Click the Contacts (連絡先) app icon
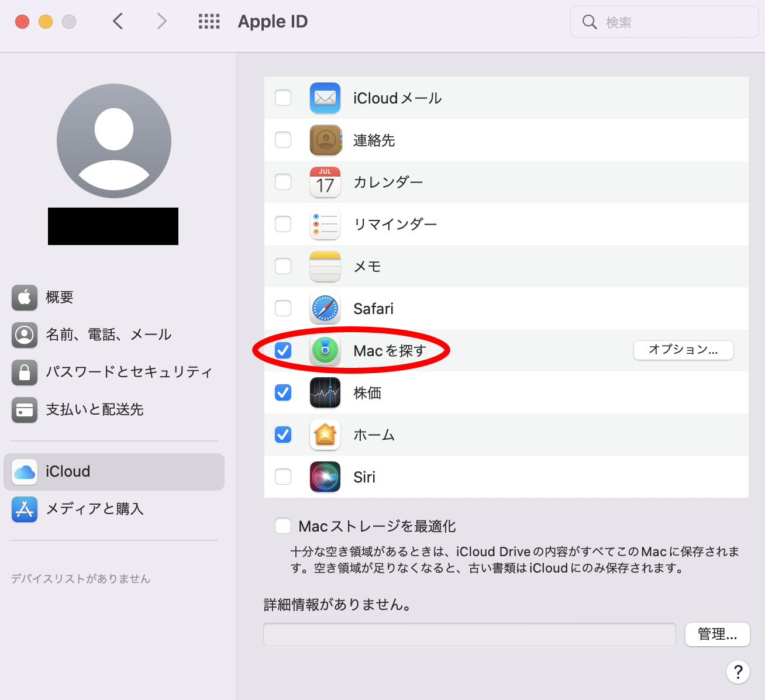 click(325, 140)
